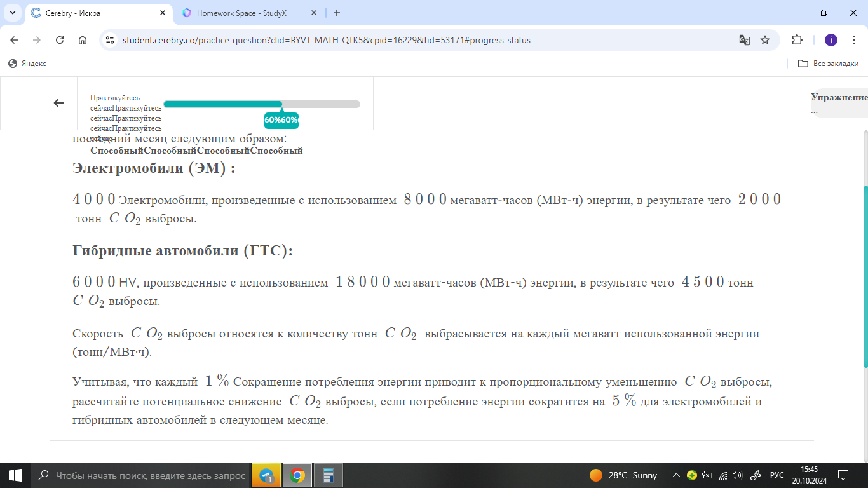Reload the current page
Screen dimensions: 868x488
pyautogui.click(x=60, y=40)
